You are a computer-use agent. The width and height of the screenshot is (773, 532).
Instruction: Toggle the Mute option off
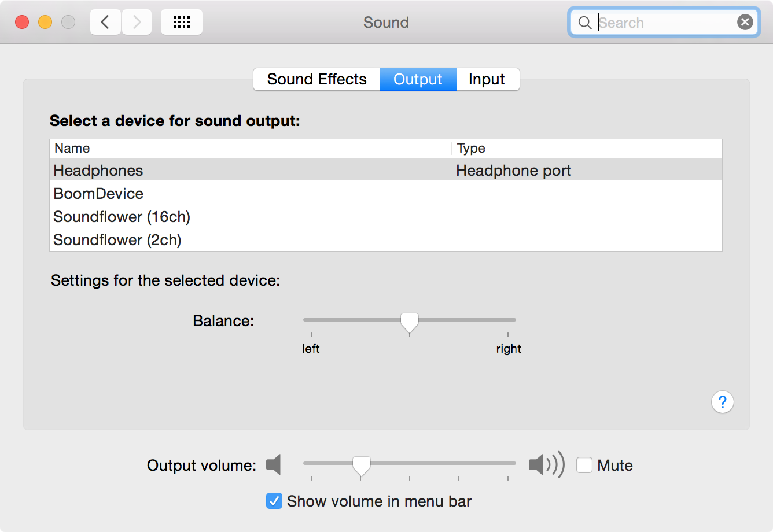click(584, 464)
